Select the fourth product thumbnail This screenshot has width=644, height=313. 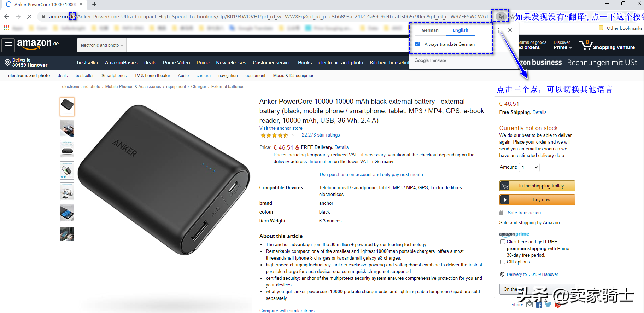tap(67, 170)
